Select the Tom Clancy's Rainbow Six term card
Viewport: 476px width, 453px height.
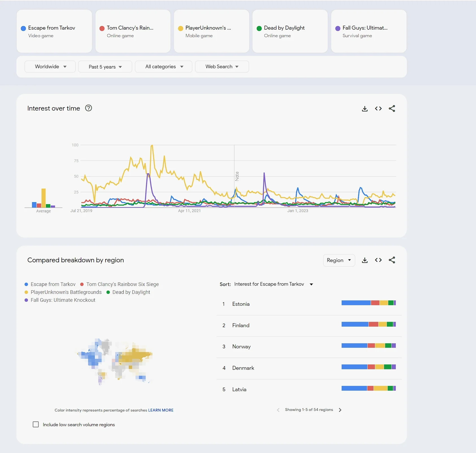[133, 31]
